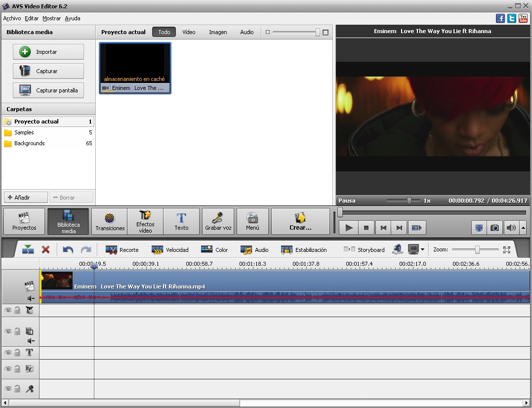
Task: Open the timeline Audio tool
Action: pos(254,250)
